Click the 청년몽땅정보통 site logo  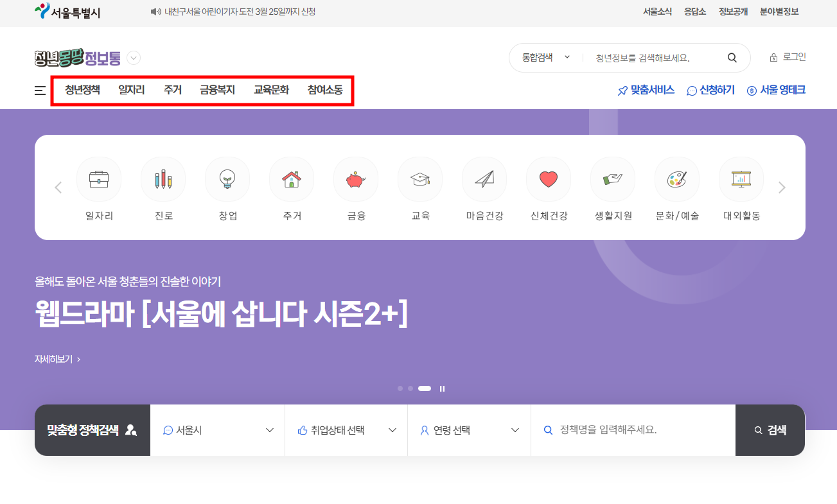point(78,58)
